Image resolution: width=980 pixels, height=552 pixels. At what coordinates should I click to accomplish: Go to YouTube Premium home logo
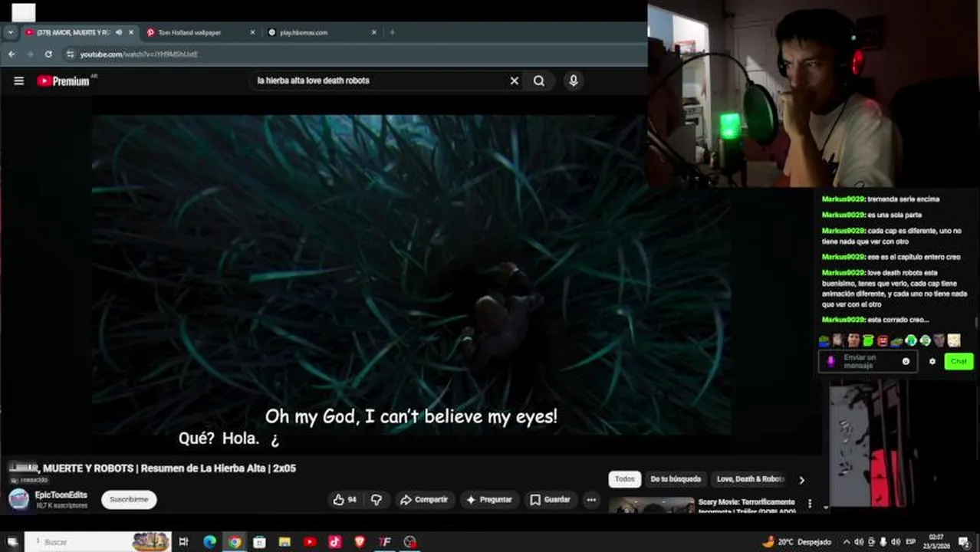[x=64, y=80]
